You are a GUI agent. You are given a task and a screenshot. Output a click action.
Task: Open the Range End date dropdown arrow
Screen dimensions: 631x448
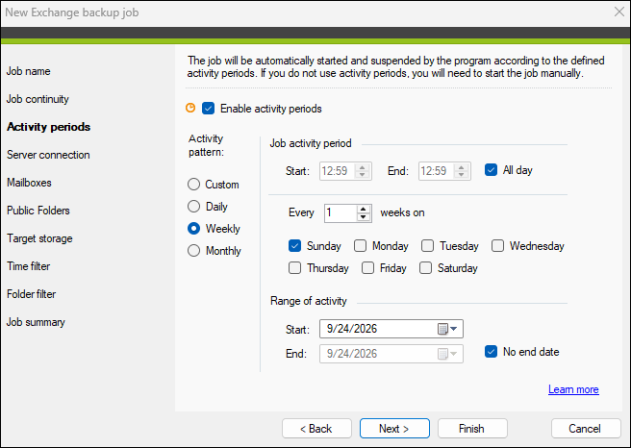[x=454, y=354]
